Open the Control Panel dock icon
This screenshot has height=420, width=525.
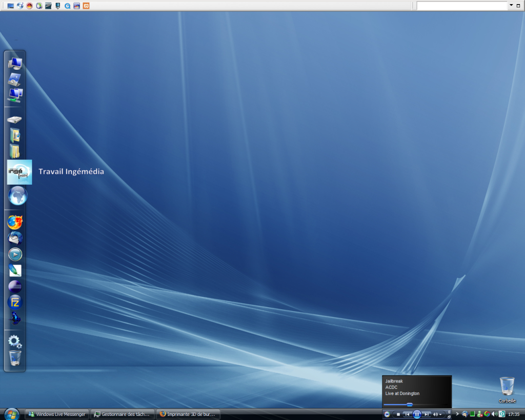[x=15, y=79]
